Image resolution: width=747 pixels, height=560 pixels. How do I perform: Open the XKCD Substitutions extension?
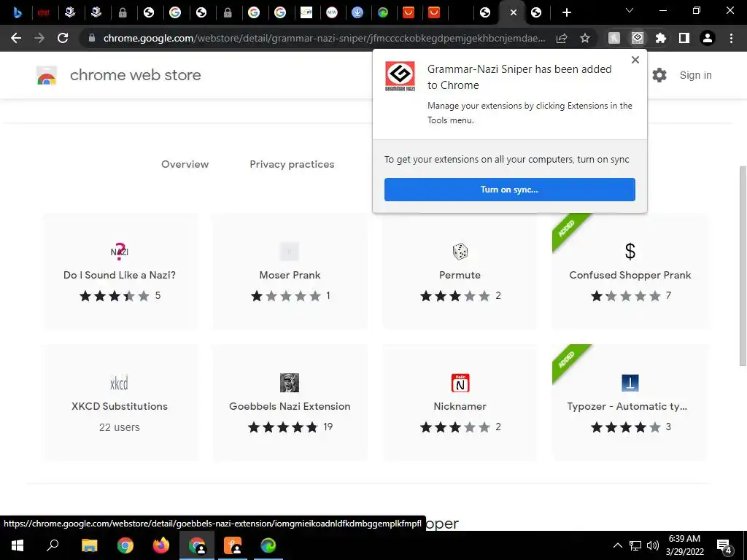coord(120,402)
